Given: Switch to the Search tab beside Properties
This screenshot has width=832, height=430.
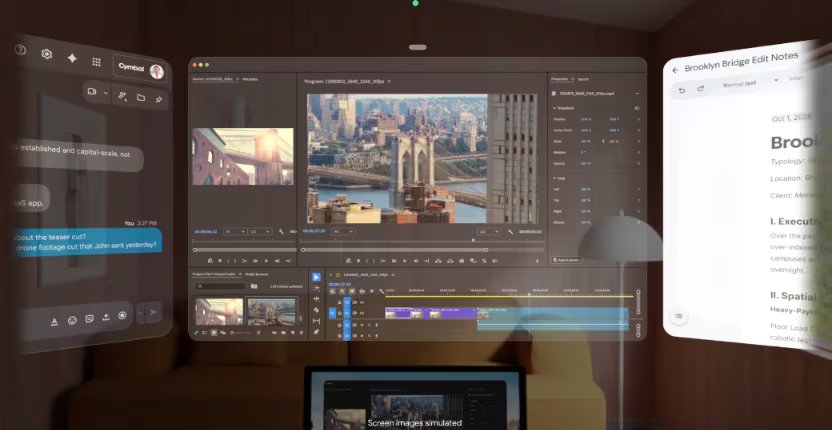Looking at the screenshot, I should (x=583, y=79).
